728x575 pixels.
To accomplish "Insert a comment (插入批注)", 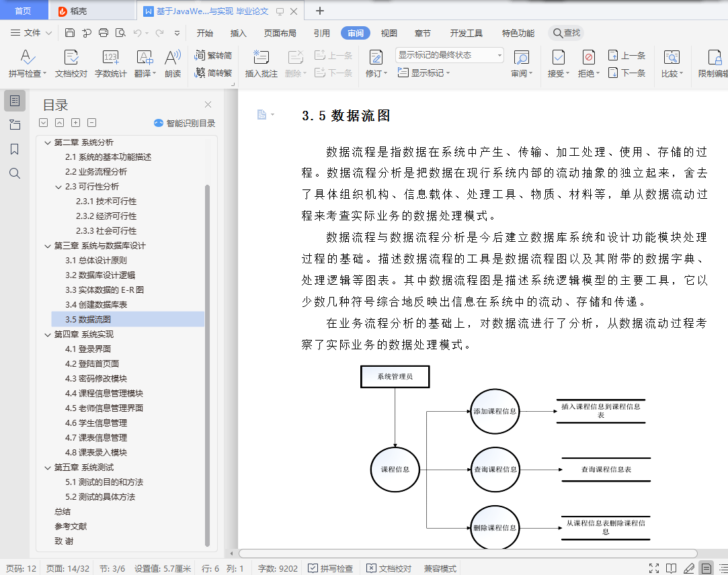I will coord(261,64).
